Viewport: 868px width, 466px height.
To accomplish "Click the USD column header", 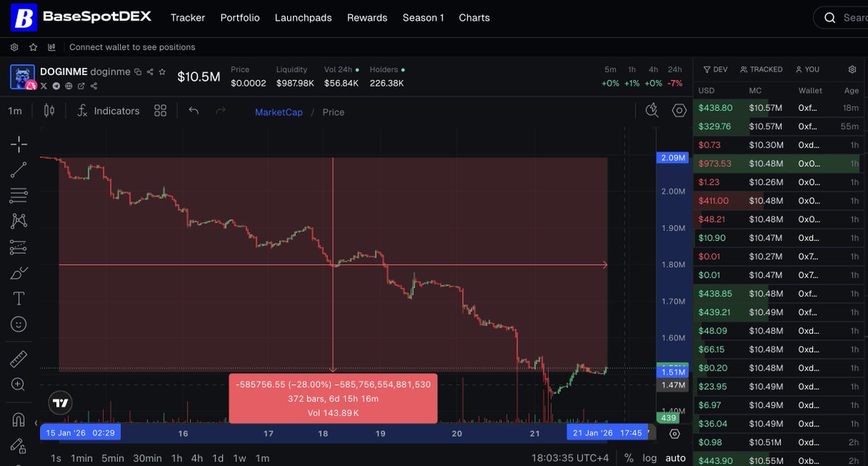I will coord(706,90).
